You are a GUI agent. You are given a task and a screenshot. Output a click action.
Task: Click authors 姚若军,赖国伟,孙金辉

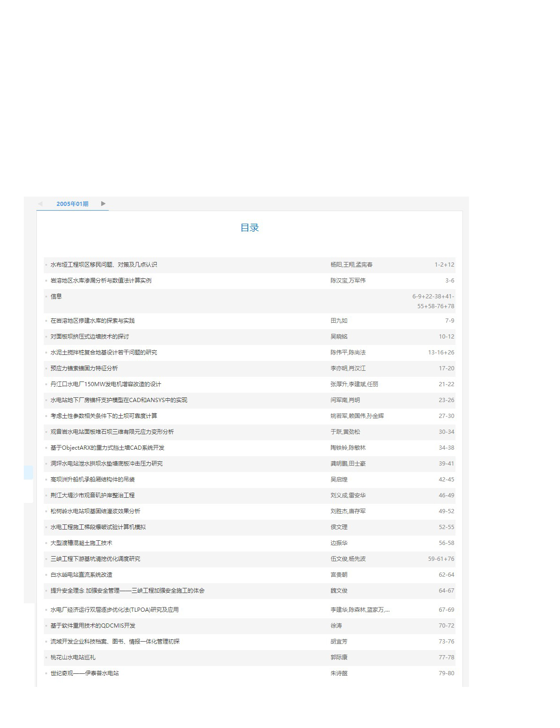tap(357, 416)
